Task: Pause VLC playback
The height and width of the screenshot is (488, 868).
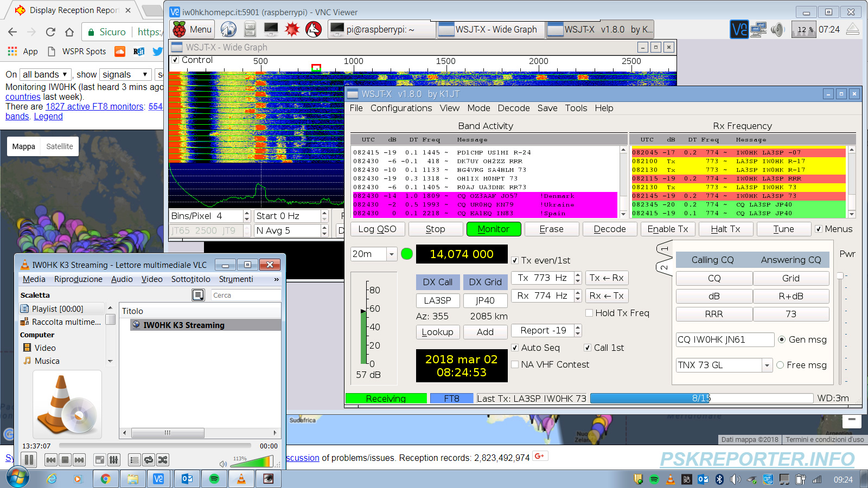Action: [x=29, y=460]
